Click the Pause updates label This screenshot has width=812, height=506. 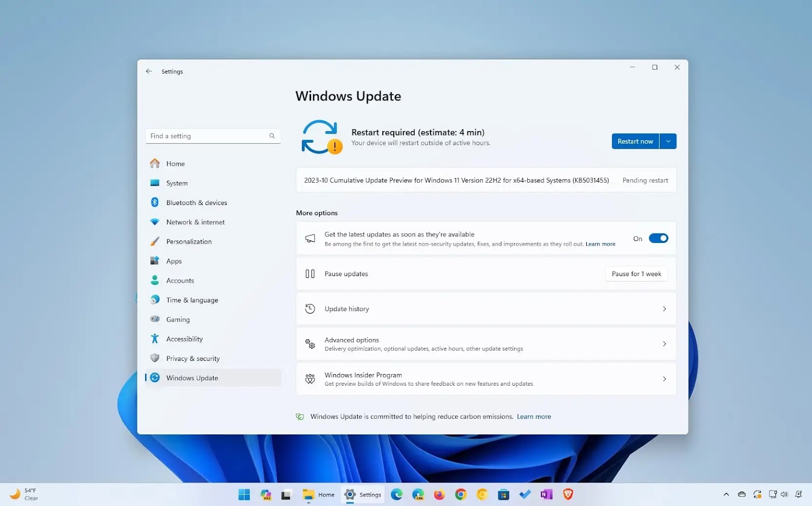(x=346, y=274)
